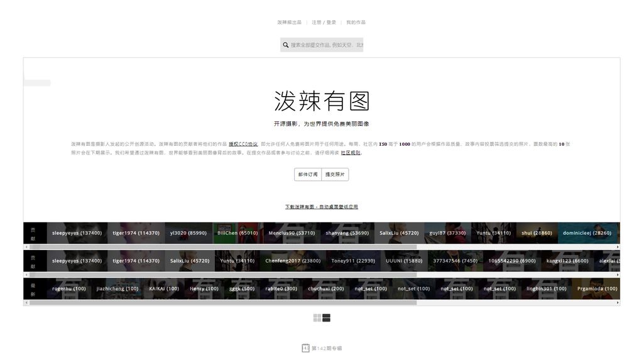The height and width of the screenshot is (353, 644).
Task: Click the 泼辣有图 main title
Action: pyautogui.click(x=322, y=101)
